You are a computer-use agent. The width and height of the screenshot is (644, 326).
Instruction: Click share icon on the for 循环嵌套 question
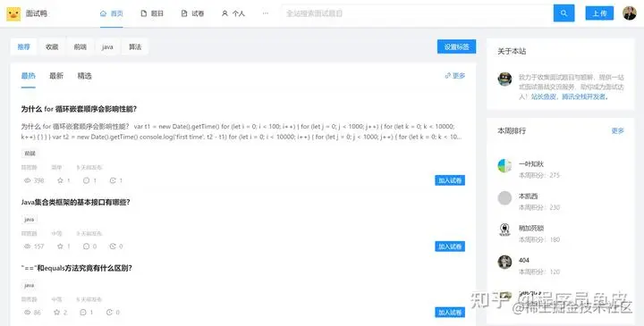click(x=113, y=180)
